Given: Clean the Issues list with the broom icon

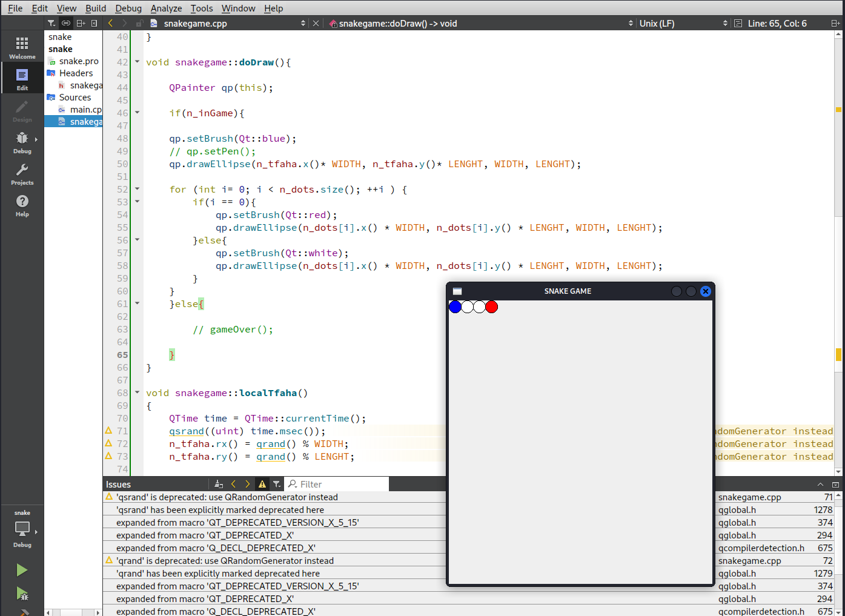Looking at the screenshot, I should [219, 483].
